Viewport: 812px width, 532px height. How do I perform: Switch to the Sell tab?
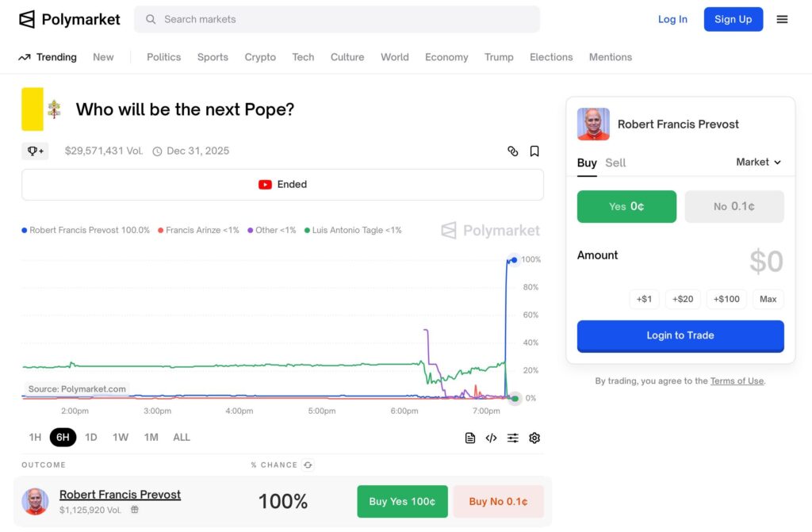(x=615, y=163)
